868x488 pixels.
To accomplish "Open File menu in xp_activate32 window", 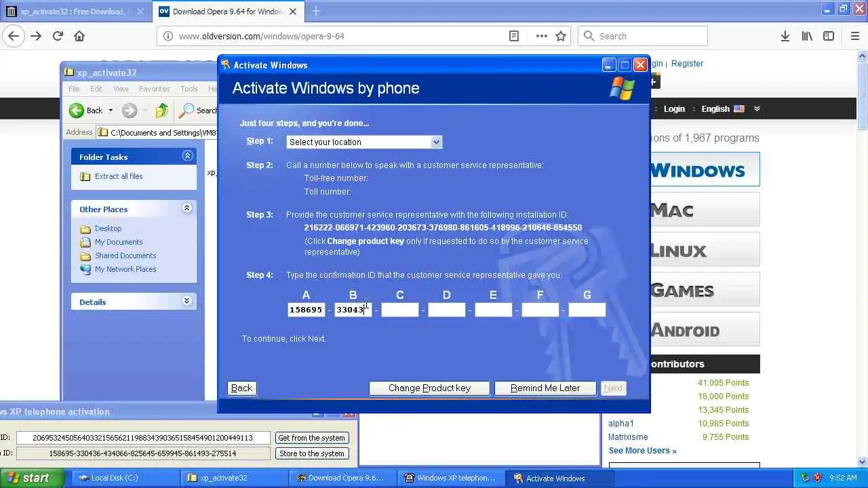I will (74, 89).
